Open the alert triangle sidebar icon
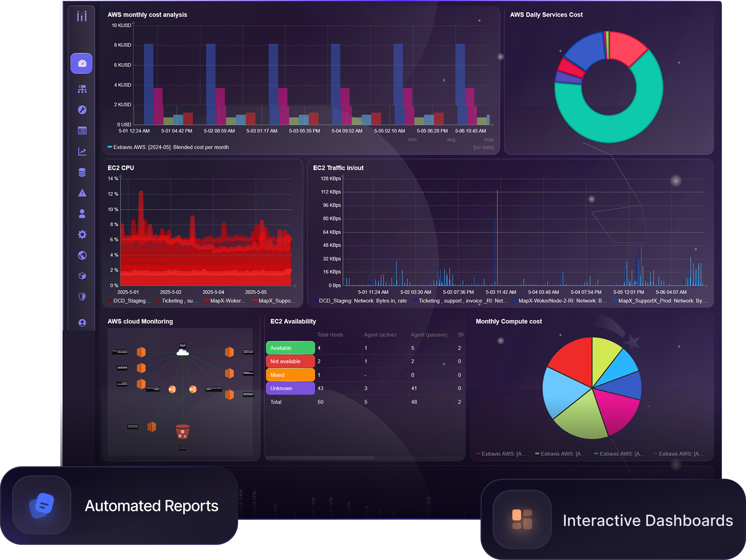 [x=82, y=193]
